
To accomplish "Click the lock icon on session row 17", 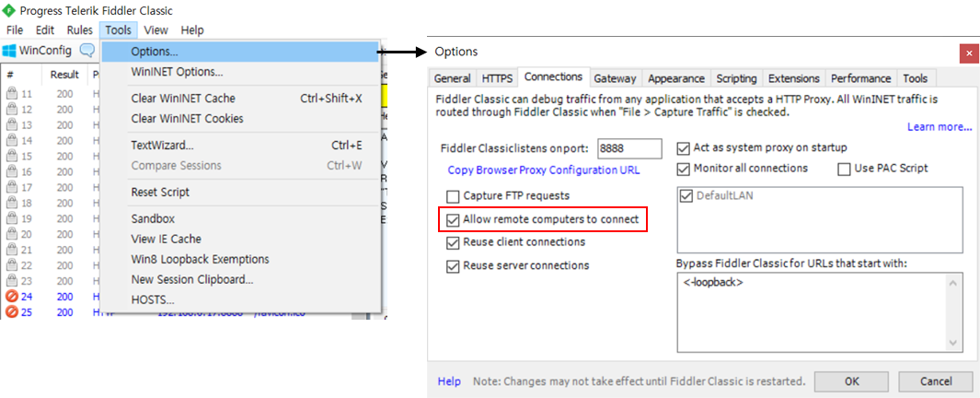I will click(x=12, y=188).
